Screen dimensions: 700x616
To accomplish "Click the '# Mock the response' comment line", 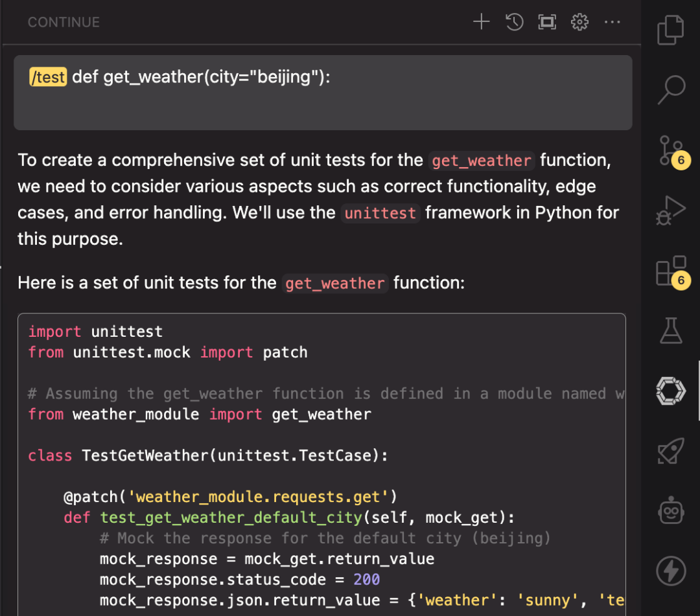I will click(325, 538).
